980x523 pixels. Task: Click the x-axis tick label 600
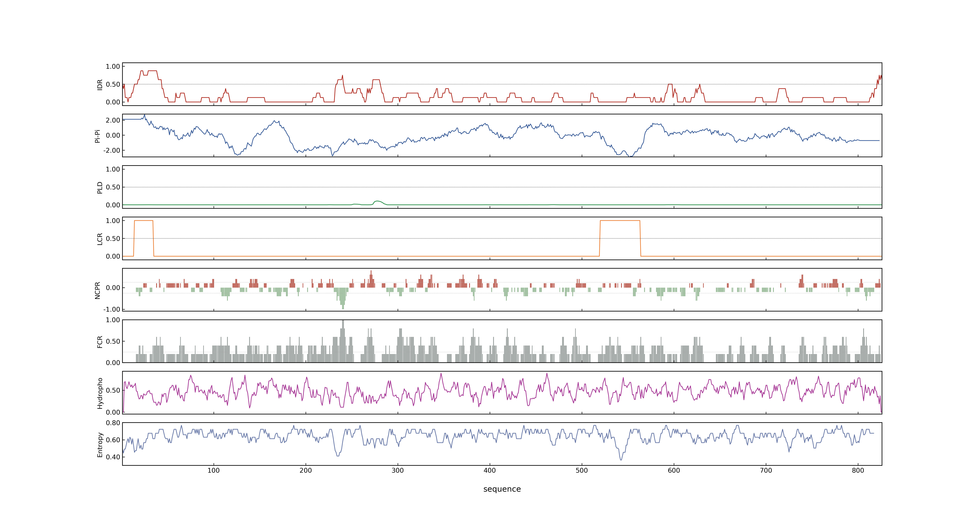pos(674,470)
